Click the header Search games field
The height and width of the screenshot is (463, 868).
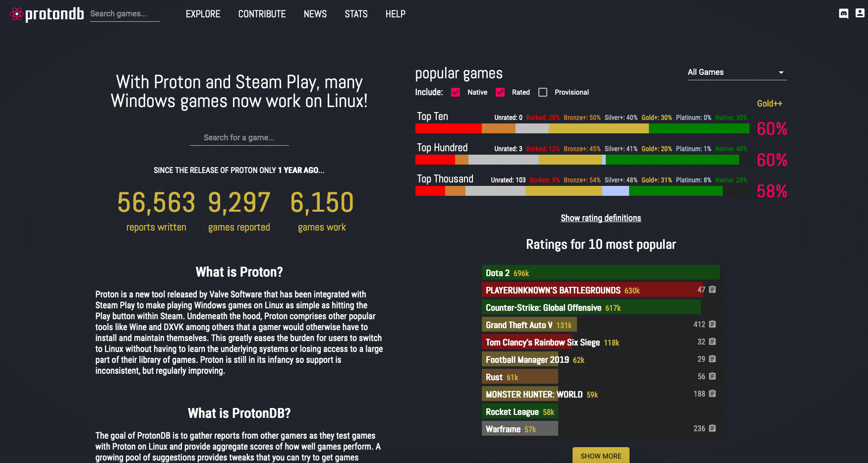[124, 14]
